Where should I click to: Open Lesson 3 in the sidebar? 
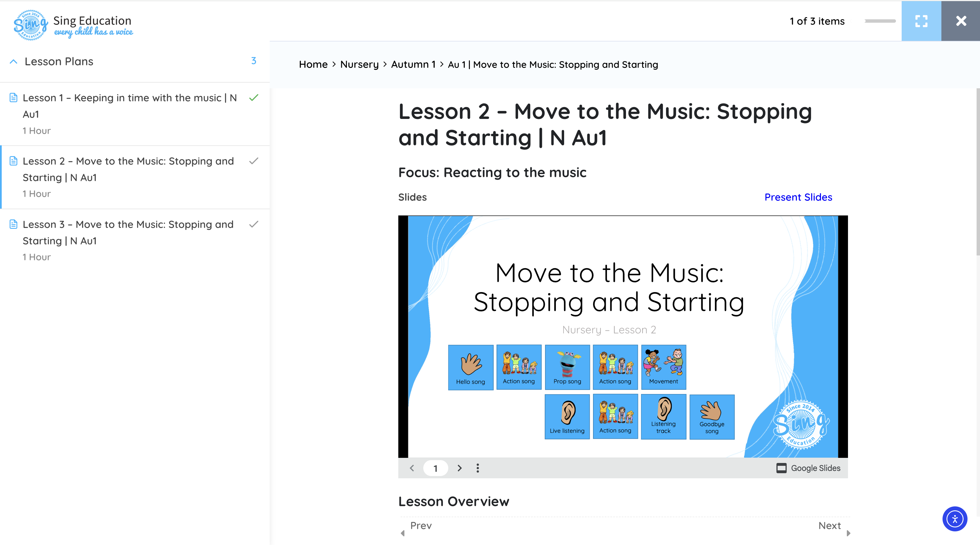tap(128, 232)
